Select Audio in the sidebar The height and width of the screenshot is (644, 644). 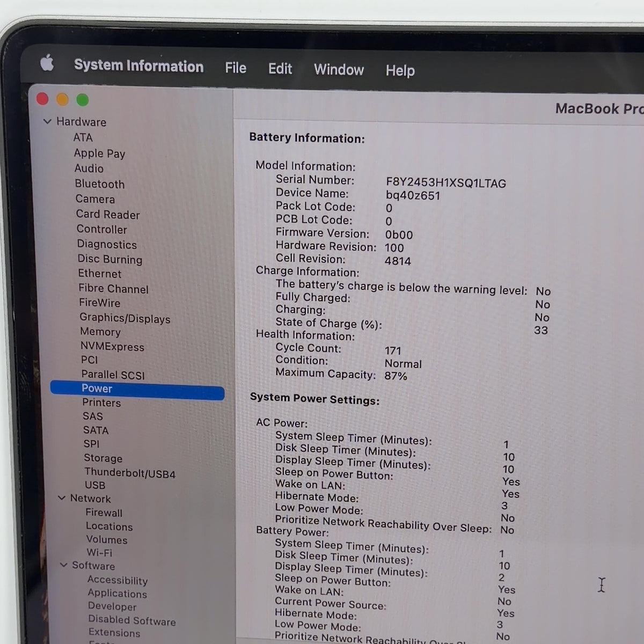[89, 169]
